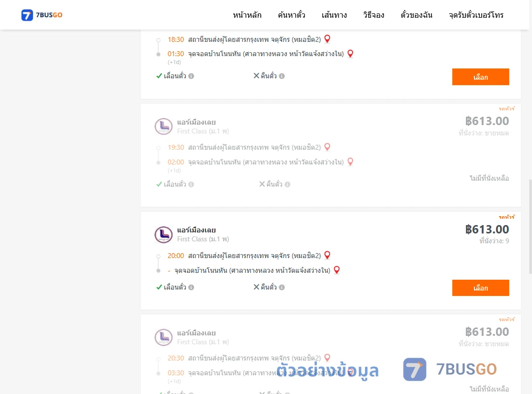
Task: Click map pin for 01:30 arrival stop
Action: click(x=350, y=54)
